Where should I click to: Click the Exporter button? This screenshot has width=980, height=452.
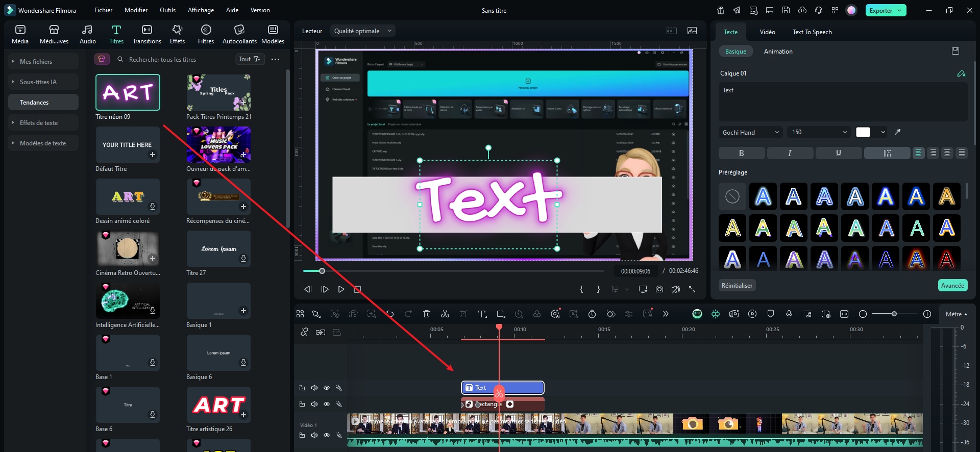click(x=886, y=10)
